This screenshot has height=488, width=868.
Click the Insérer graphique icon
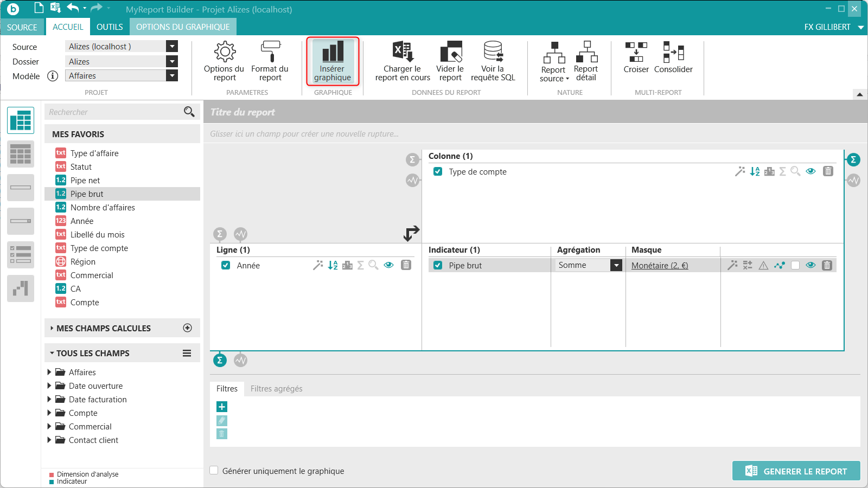click(333, 53)
